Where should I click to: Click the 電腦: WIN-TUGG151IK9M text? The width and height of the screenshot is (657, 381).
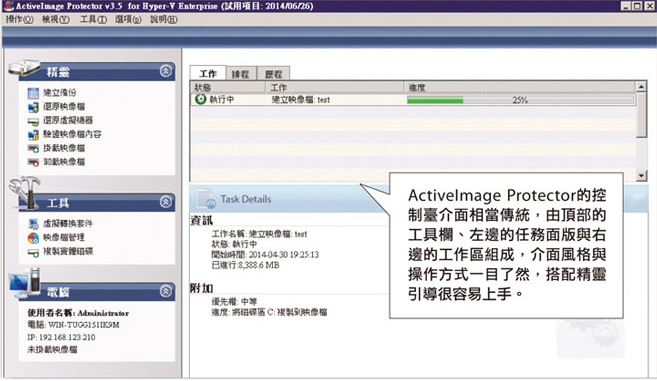73,325
